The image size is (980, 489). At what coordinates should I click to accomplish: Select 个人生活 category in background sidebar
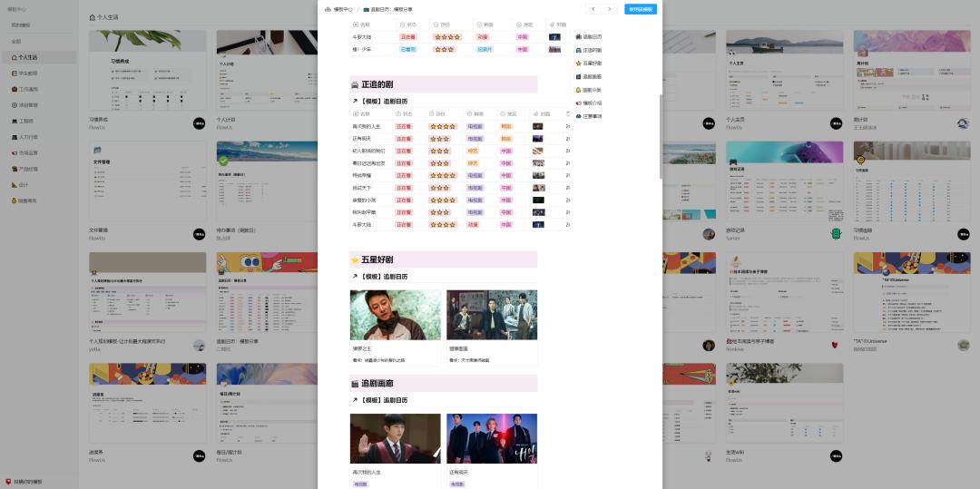coord(38,57)
